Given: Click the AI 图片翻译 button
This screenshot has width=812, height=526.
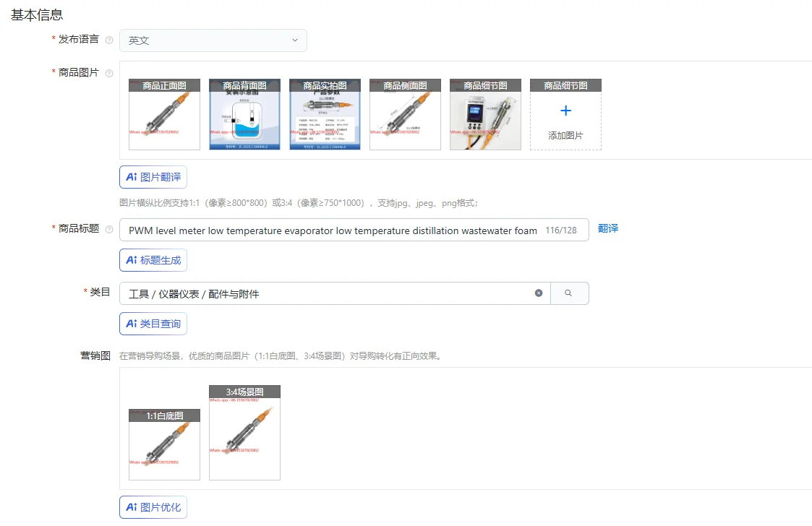Looking at the screenshot, I should (x=153, y=177).
